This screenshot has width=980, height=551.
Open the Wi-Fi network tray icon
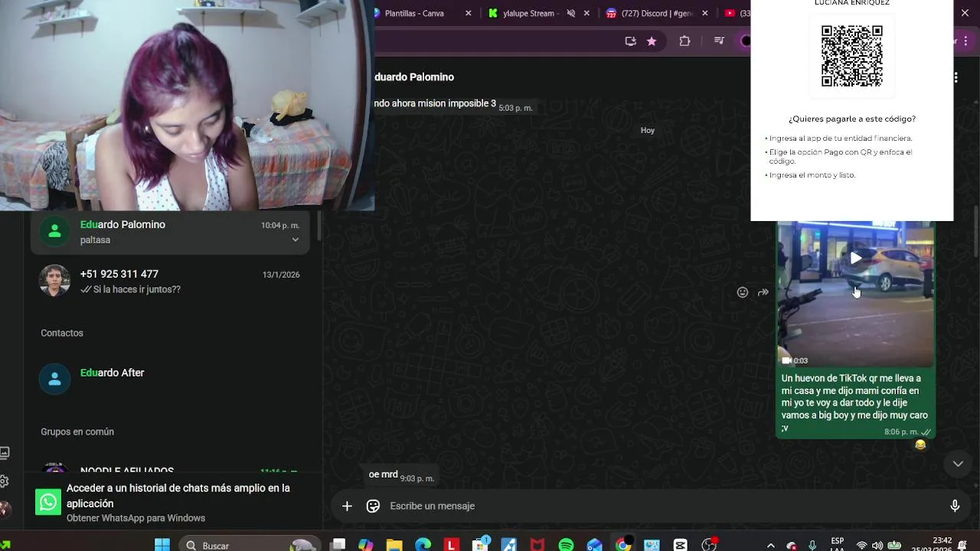click(x=861, y=546)
